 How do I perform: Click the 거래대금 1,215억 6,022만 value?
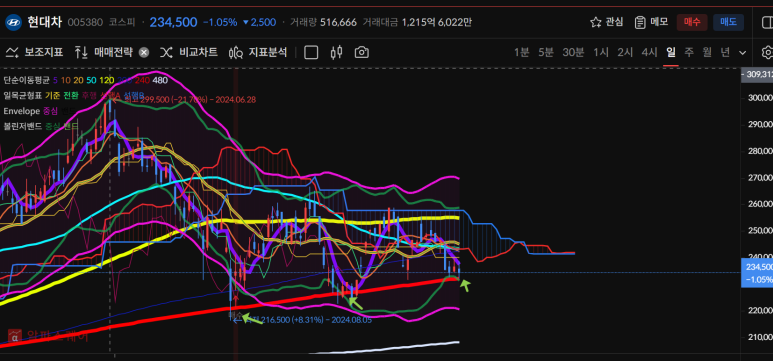point(436,22)
